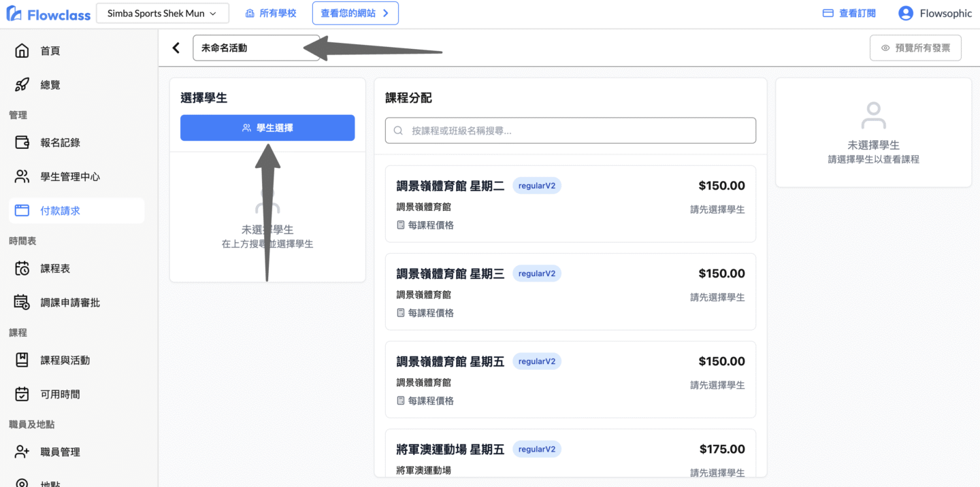This screenshot has height=487, width=980.
Task: Go to 調課申請審批 in sidebar
Action: coord(69,303)
